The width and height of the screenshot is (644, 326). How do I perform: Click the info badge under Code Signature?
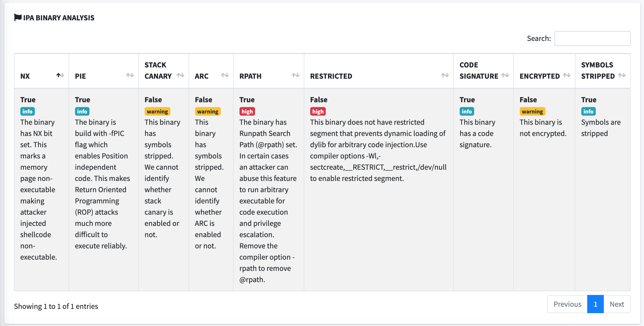(467, 111)
